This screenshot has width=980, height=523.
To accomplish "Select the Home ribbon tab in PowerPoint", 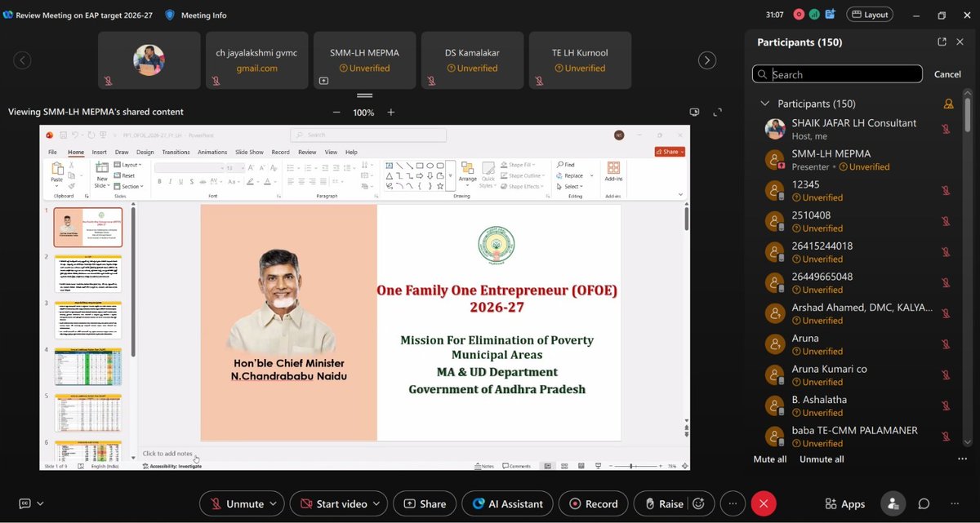I will click(x=75, y=152).
